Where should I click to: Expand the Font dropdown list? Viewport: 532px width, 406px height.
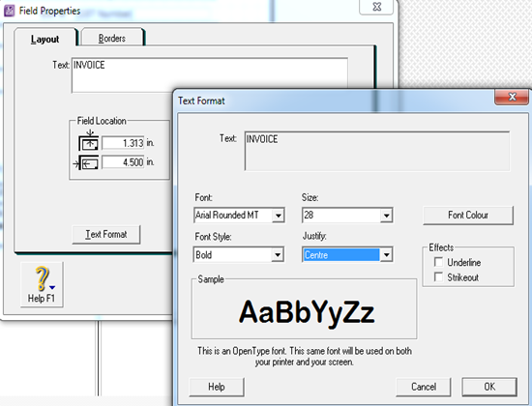(x=279, y=216)
